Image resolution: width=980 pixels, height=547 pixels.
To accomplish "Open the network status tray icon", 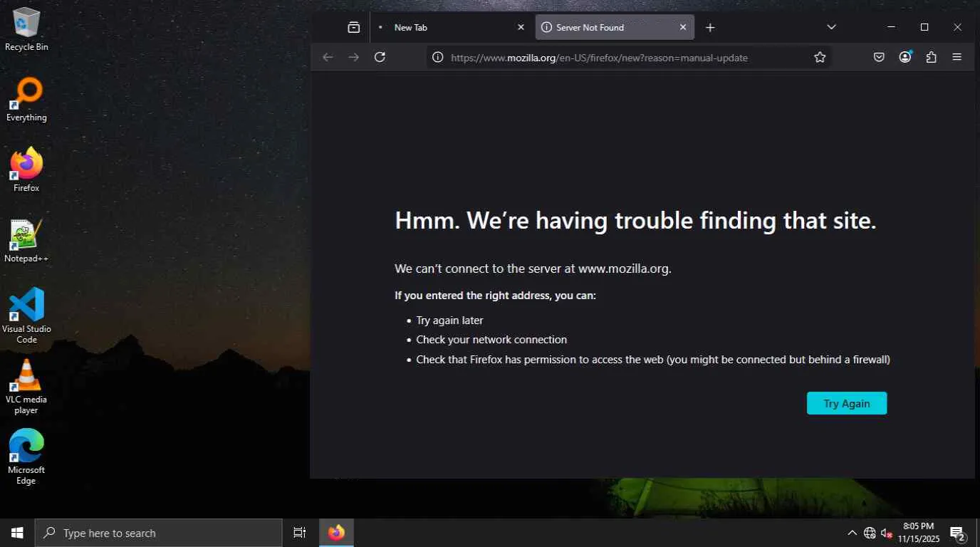I will 870,533.
